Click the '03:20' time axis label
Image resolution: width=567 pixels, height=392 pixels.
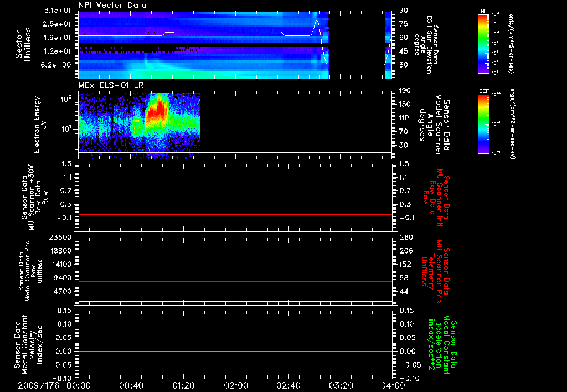coord(341,385)
